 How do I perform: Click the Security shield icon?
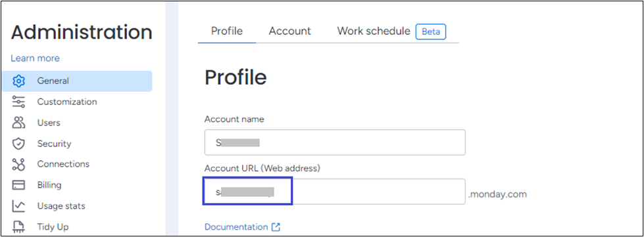(19, 144)
